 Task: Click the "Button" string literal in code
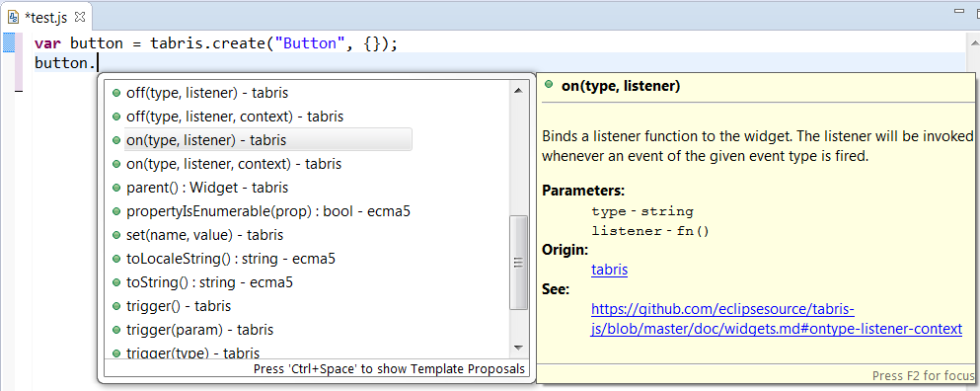click(x=311, y=44)
